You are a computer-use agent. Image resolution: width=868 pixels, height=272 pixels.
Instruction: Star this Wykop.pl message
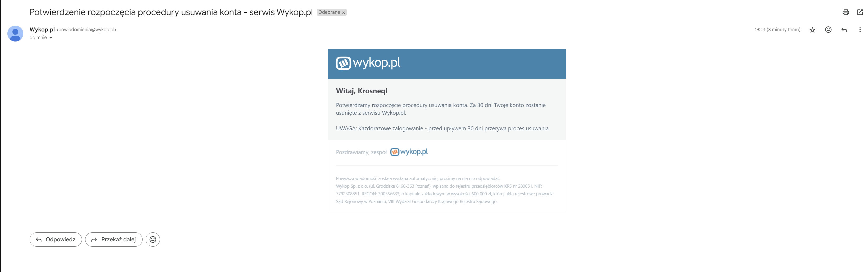tap(812, 30)
